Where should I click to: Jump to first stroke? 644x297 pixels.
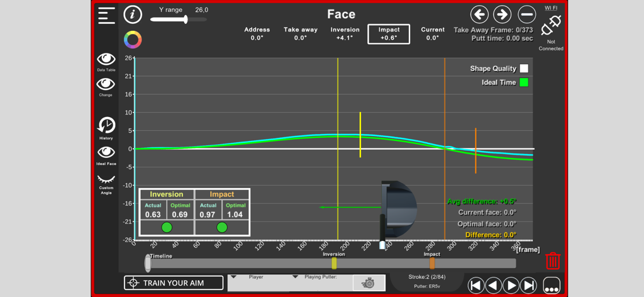click(477, 286)
